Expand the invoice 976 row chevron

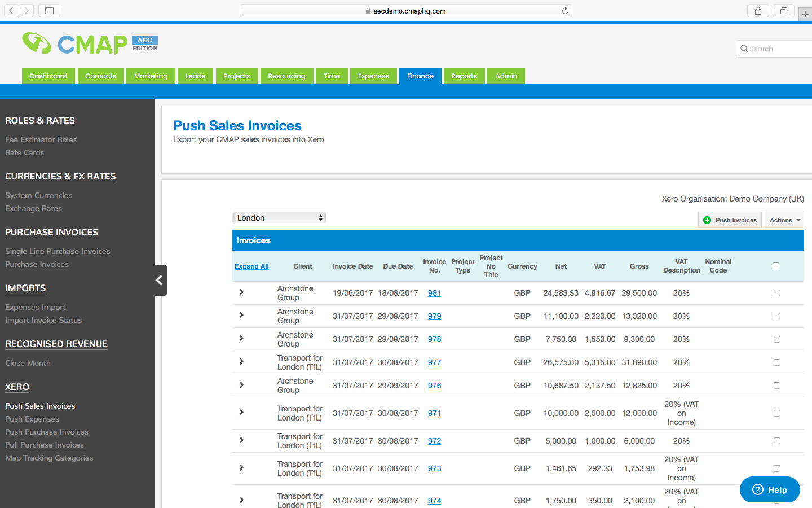(241, 385)
